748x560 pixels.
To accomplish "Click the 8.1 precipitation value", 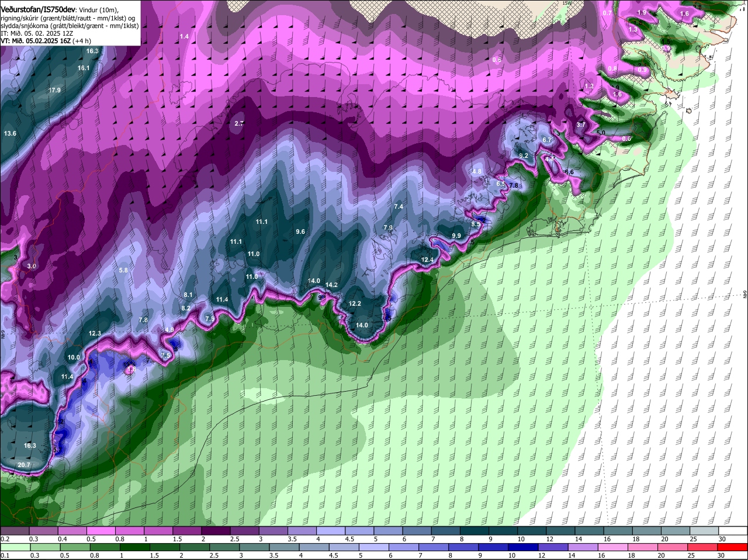I will (x=188, y=295).
